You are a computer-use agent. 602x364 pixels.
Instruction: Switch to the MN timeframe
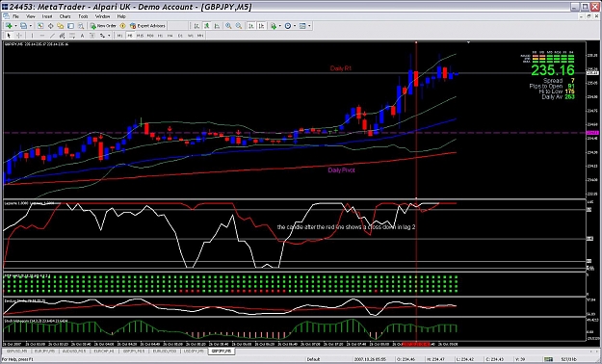pos(200,36)
